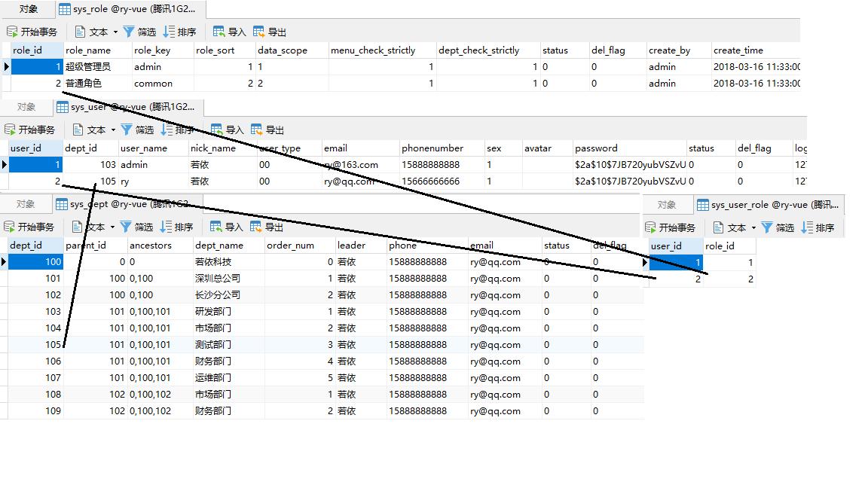Start a transaction (开始事务) in sys_user toolbar
This screenshot has width=868, height=488.
30,130
